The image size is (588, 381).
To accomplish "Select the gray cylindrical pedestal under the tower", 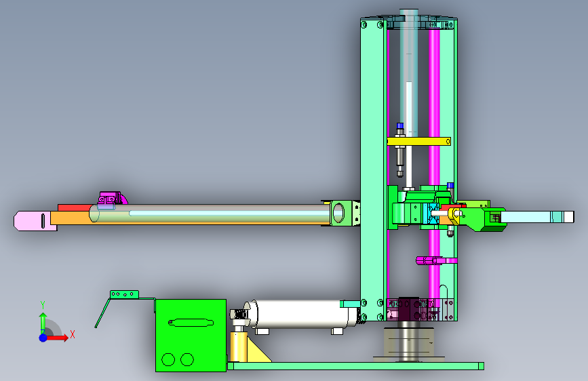I will click(x=409, y=341).
